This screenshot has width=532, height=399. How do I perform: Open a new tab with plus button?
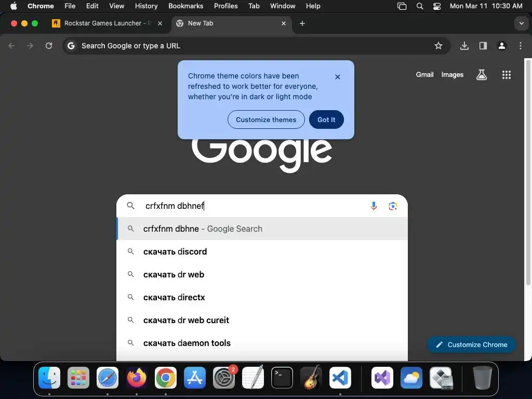302,23
